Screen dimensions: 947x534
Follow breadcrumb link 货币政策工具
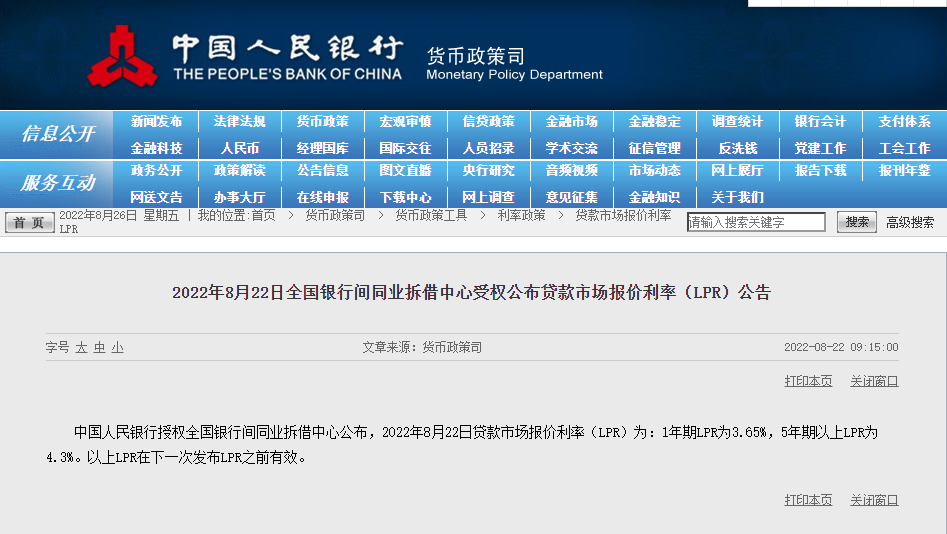(431, 216)
